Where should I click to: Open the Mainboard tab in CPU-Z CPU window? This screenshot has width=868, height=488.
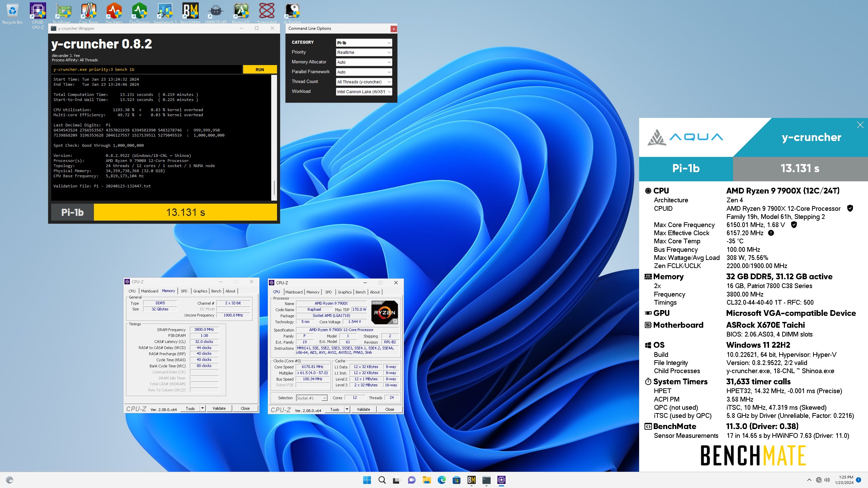pyautogui.click(x=294, y=292)
